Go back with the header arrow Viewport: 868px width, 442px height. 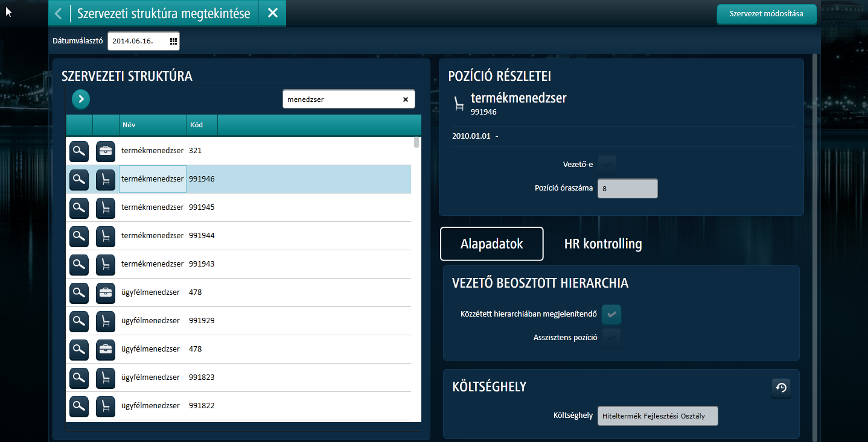point(58,13)
